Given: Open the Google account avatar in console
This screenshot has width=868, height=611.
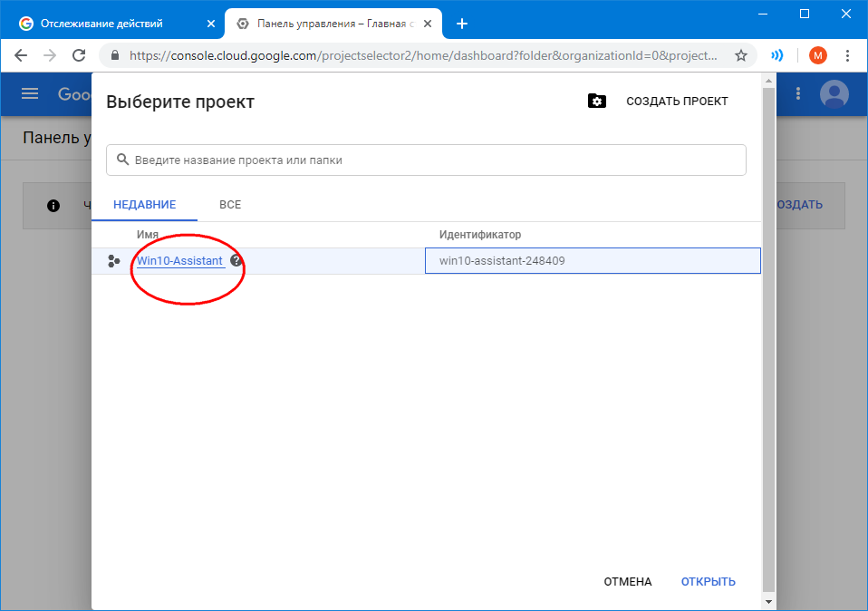Looking at the screenshot, I should [x=834, y=94].
